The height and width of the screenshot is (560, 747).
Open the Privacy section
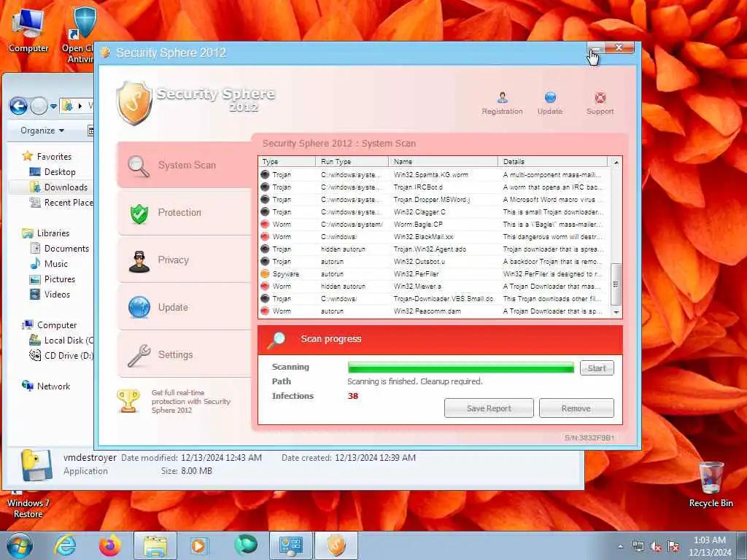pyautogui.click(x=184, y=260)
